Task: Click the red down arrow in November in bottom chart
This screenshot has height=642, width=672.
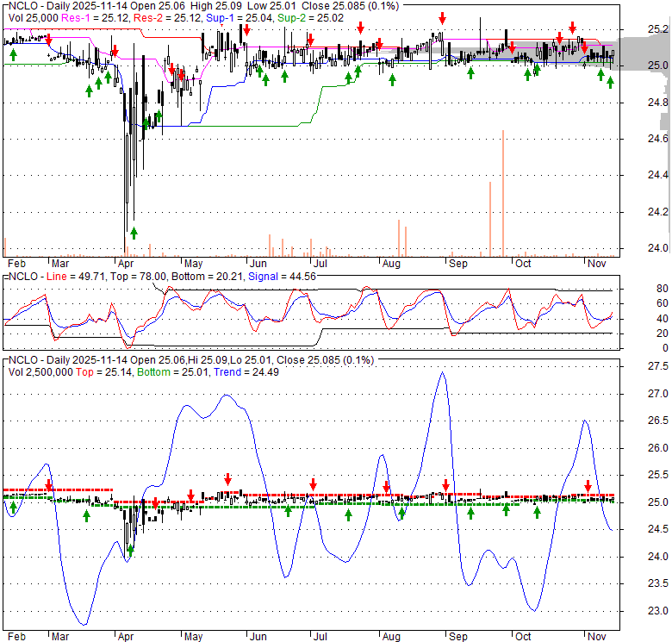Action: [588, 485]
